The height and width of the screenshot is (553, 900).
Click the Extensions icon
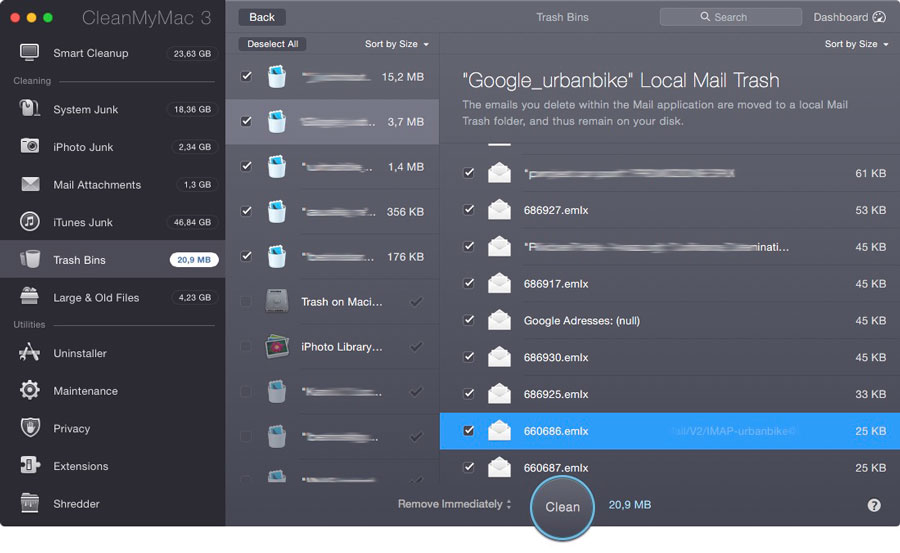pos(29,465)
